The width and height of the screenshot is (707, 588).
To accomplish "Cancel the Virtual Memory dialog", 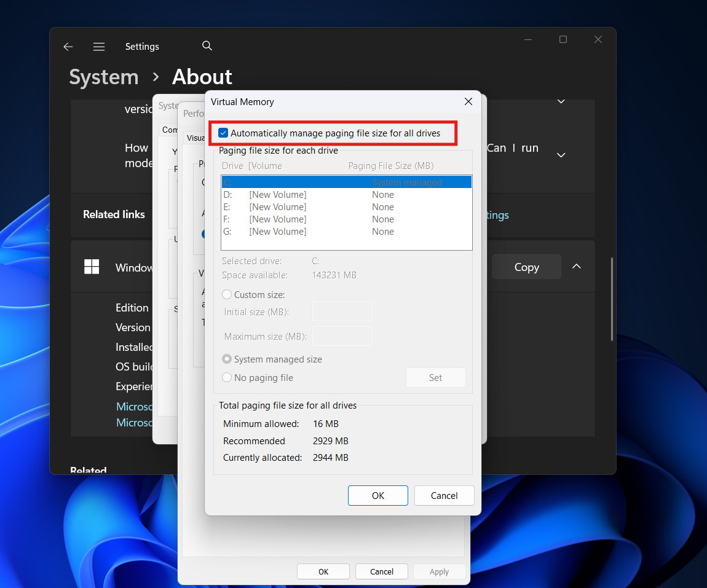I will click(444, 495).
